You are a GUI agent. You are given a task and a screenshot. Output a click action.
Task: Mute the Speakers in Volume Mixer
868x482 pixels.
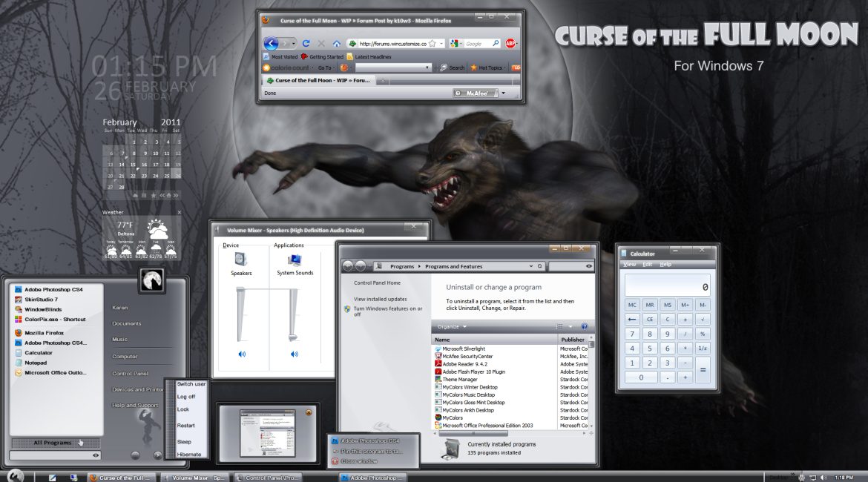click(242, 354)
